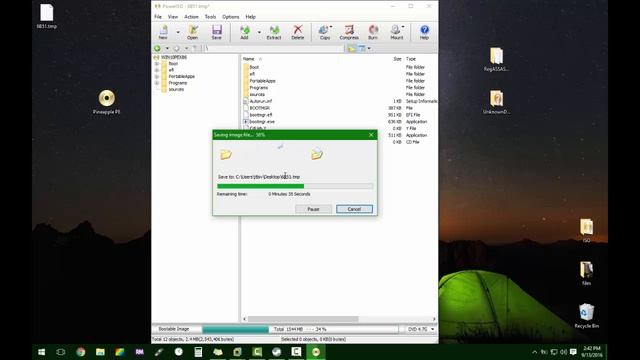Click the path address field
640x360 pixels.
(x=273, y=49)
